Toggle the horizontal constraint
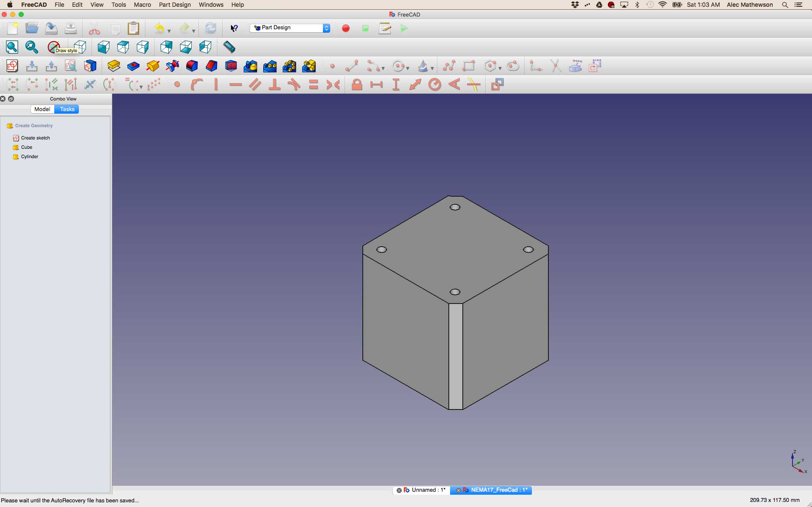The height and width of the screenshot is (507, 812). point(235,84)
